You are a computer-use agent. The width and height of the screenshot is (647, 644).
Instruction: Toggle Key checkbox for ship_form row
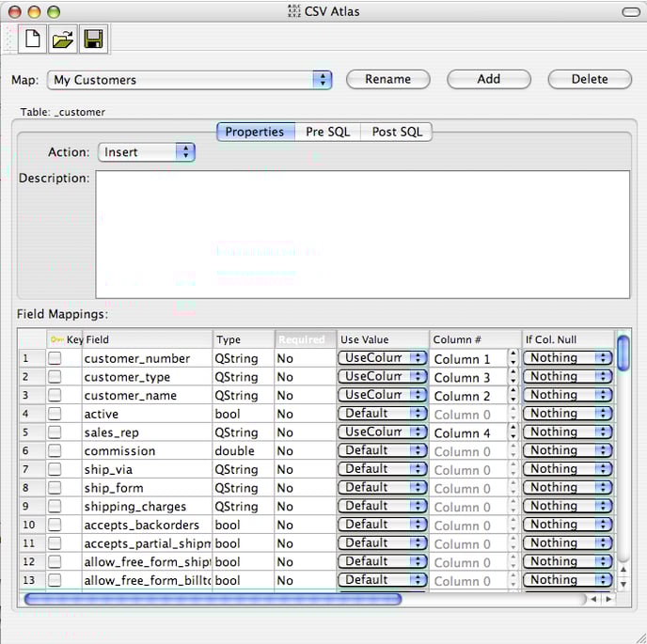click(55, 488)
